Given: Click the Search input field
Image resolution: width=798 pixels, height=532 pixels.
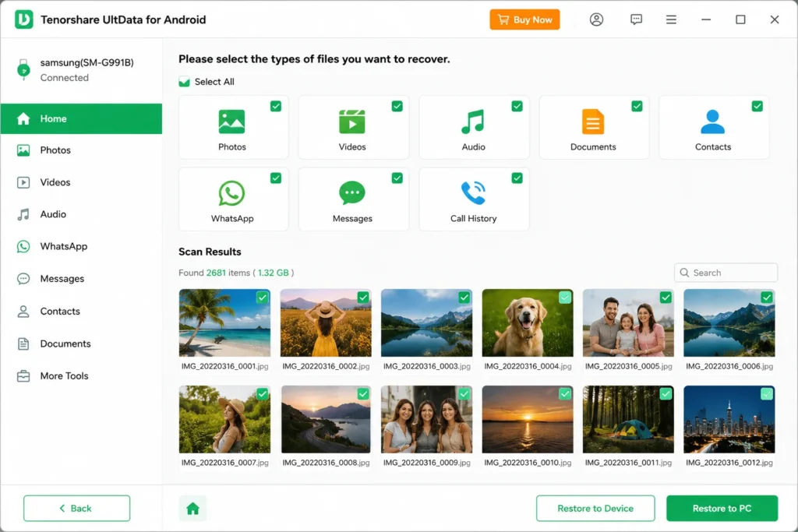Looking at the screenshot, I should tap(726, 273).
